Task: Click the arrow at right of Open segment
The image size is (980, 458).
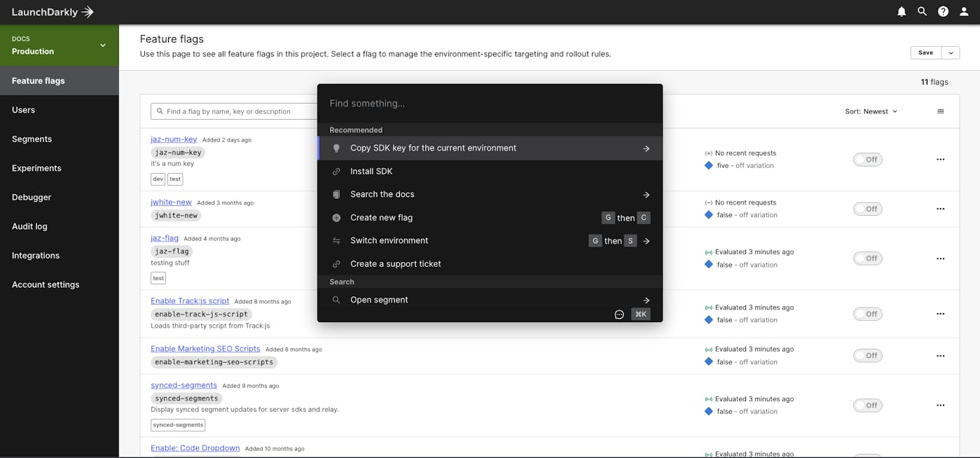Action: tap(647, 300)
